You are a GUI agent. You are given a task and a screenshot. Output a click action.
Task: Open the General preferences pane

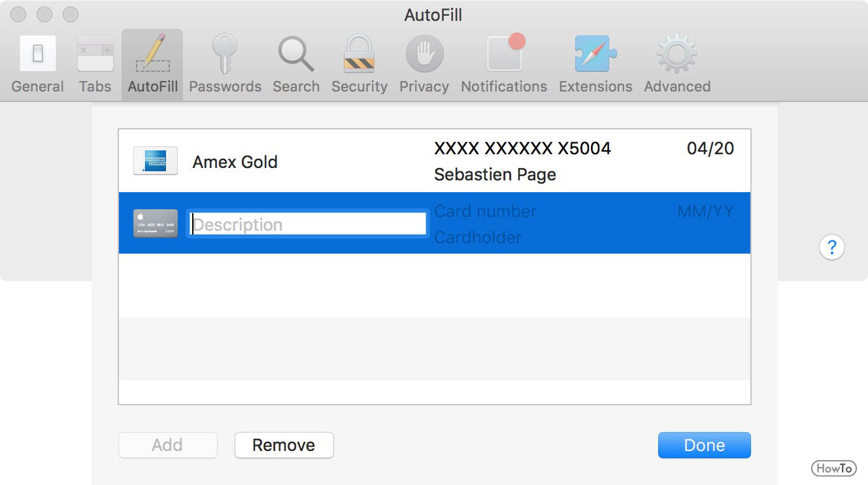point(38,65)
